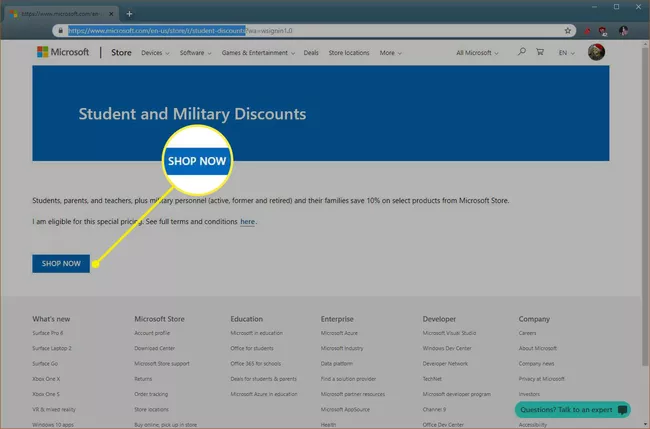Viewport: 650px width, 429px height.
Task: Click the blue SHOP NOW button
Action: [x=61, y=263]
